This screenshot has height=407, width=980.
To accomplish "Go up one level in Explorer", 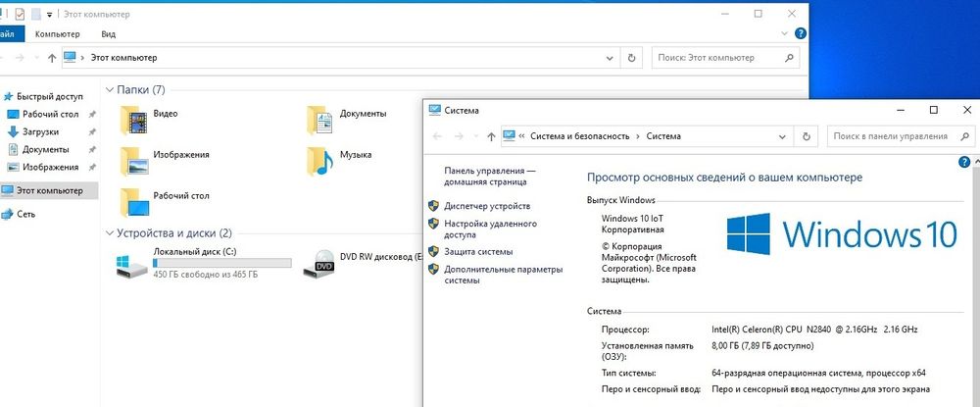I will click(x=52, y=58).
